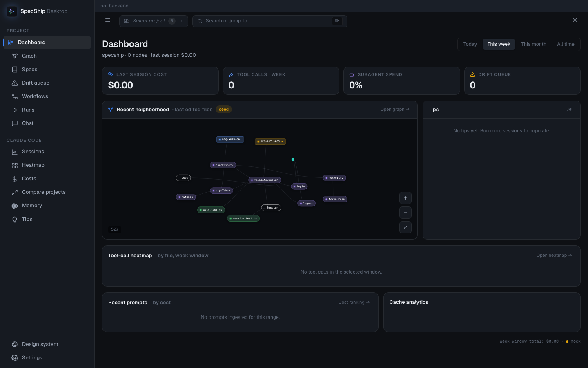The image size is (588, 368).
Task: Click the mock status indicator
Action: [573, 341]
